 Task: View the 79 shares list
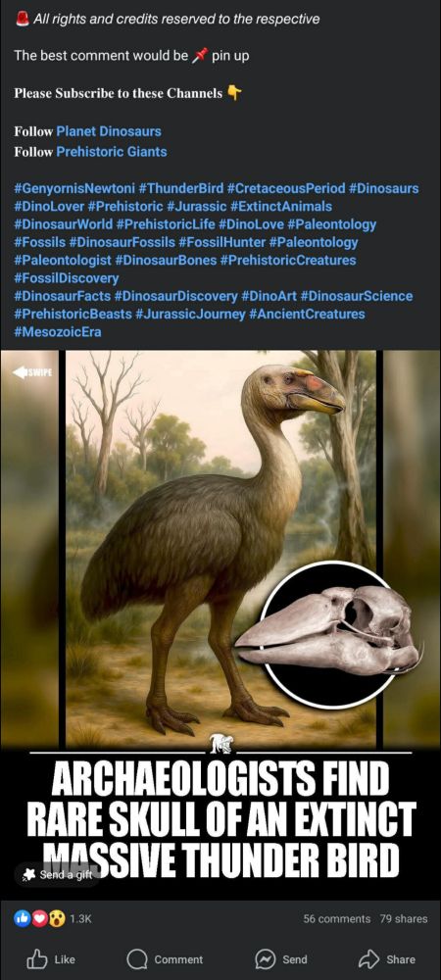pyautogui.click(x=404, y=918)
